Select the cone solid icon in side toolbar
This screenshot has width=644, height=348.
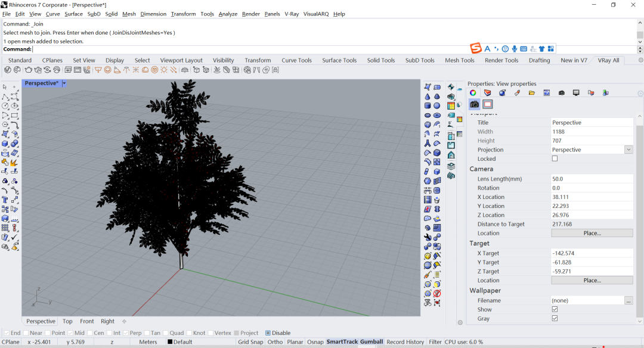(428, 97)
